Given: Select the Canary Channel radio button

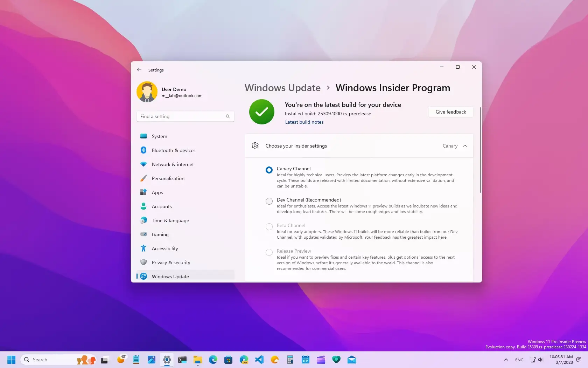Looking at the screenshot, I should pos(269,170).
